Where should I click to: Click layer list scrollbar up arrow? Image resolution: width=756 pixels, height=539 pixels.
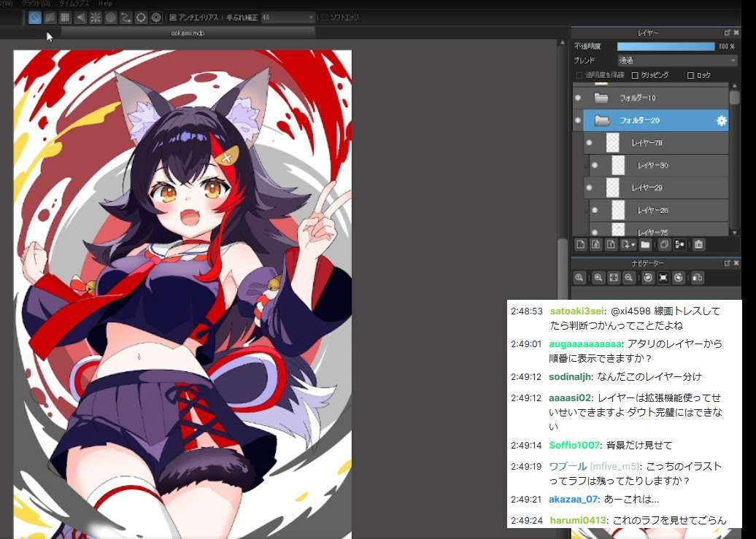click(734, 86)
